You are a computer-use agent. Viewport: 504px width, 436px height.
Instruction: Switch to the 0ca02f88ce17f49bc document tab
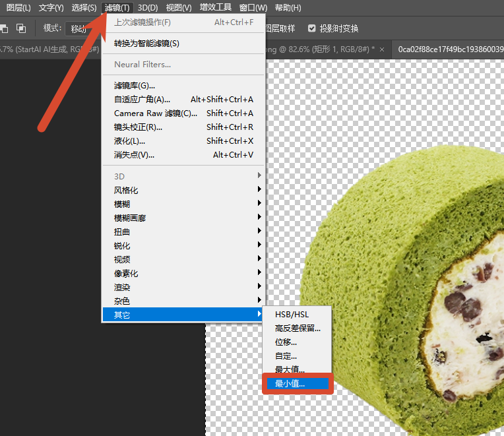point(450,49)
